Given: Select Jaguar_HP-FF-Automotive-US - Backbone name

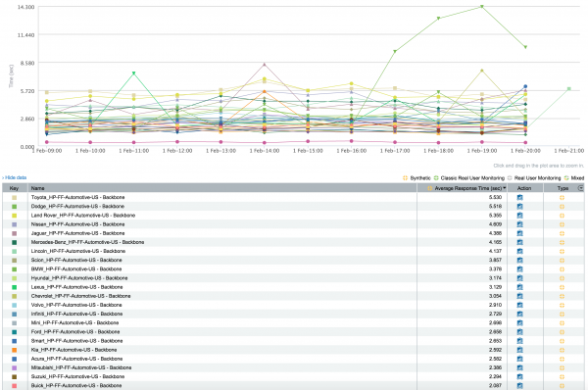Looking at the screenshot, I should click(x=78, y=233).
